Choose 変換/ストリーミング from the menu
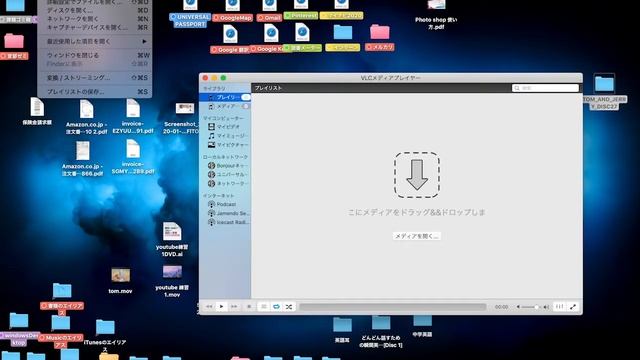The height and width of the screenshot is (360, 640). coord(95,78)
